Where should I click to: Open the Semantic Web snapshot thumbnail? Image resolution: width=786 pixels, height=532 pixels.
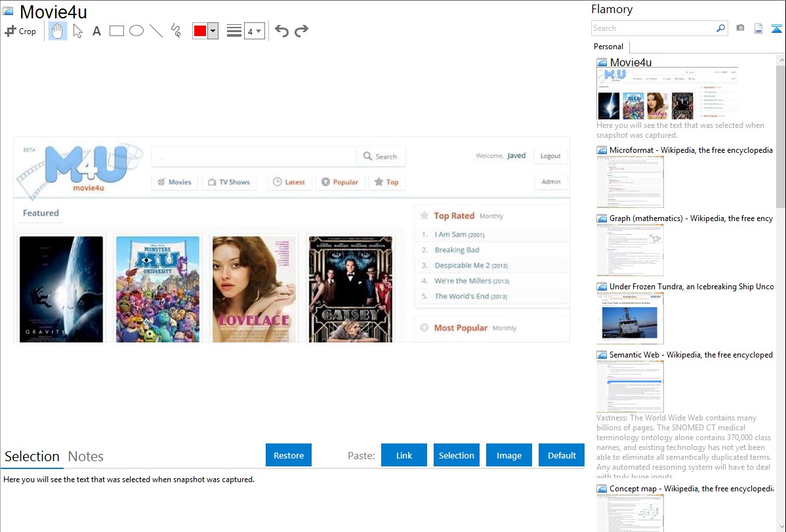click(x=630, y=386)
